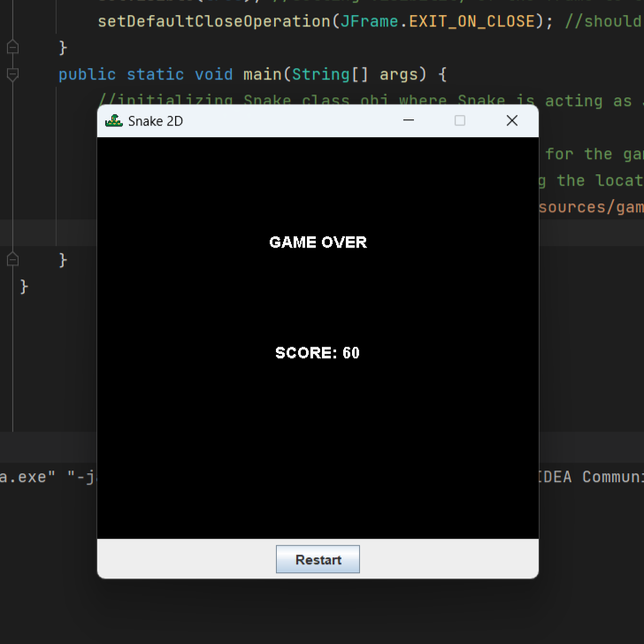Click 'setDefaultCloseOperation' in the code editor
644x644 pixels.
point(214,21)
